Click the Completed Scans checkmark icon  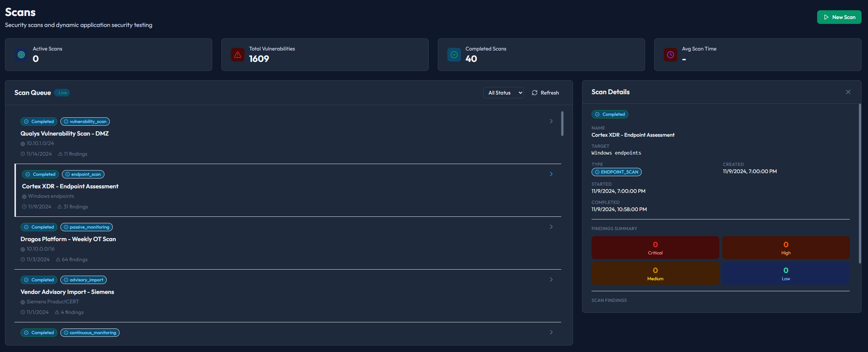(454, 55)
